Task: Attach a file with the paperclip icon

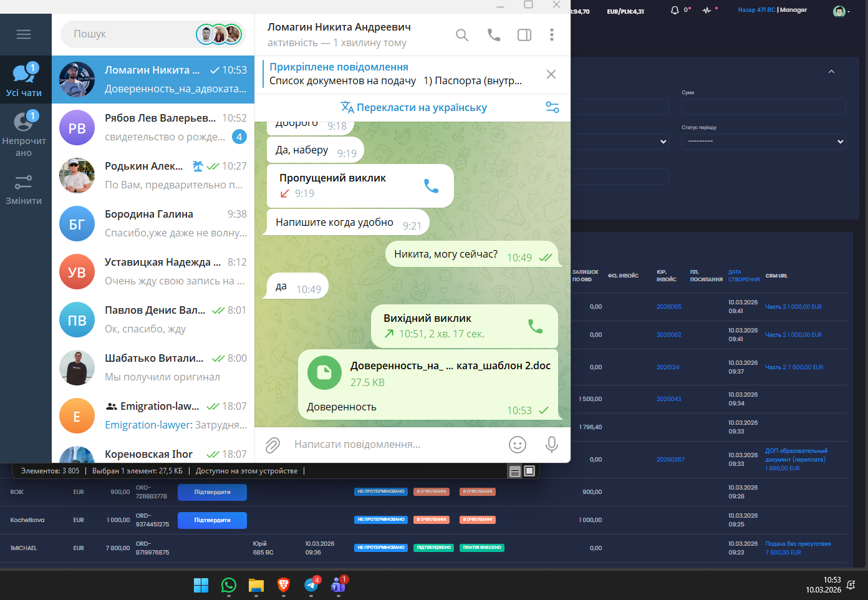Action: pos(272,445)
